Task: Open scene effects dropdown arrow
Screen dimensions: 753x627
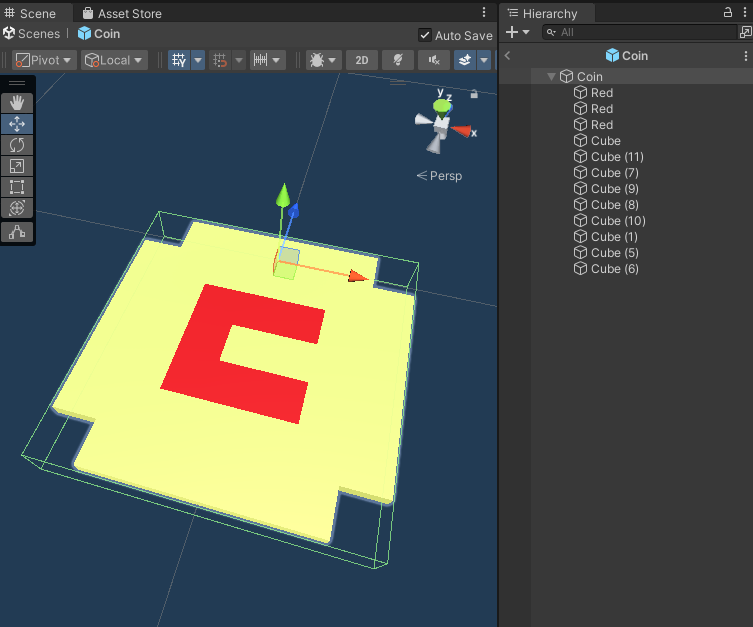Action: click(484, 60)
